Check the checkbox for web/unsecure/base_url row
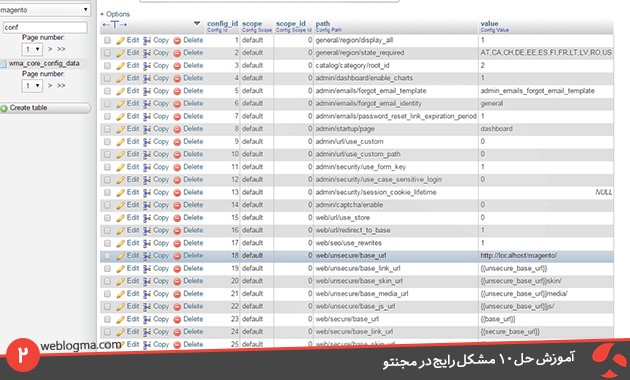Viewport: 630px width, 380px height. tap(107, 256)
